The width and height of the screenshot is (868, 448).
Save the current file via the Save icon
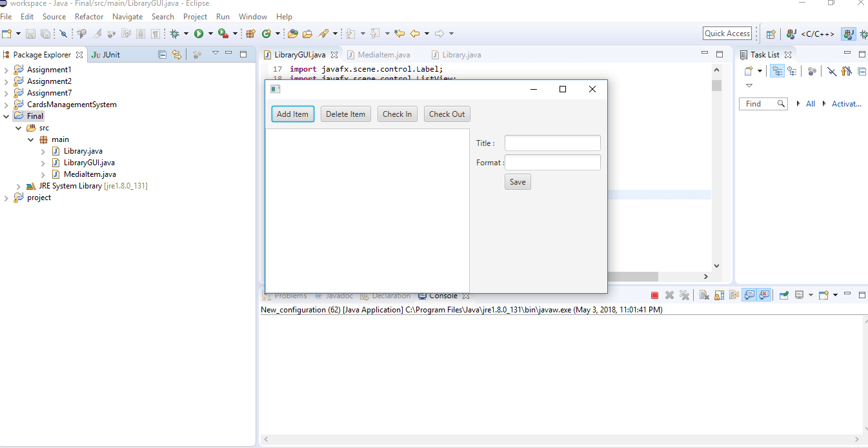(30, 34)
